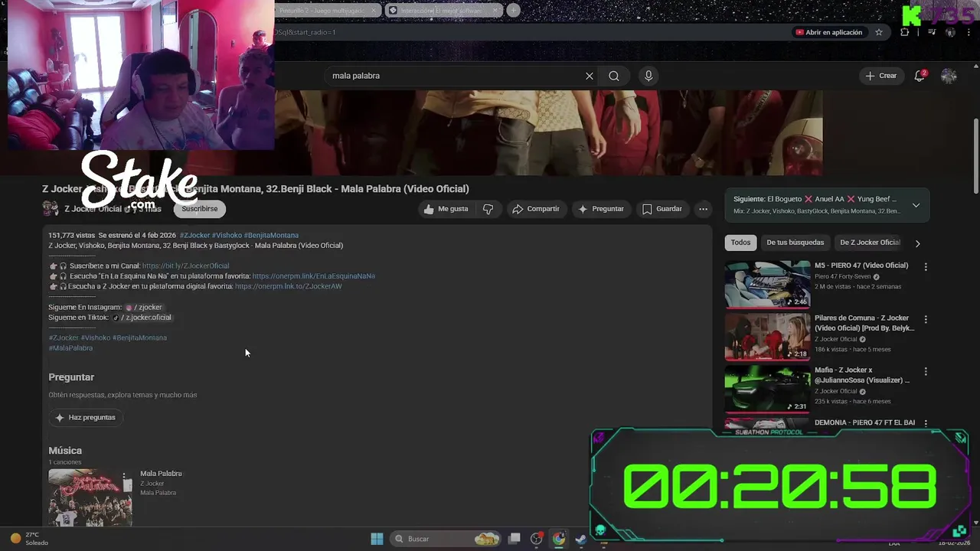Select the 'De Z Jocker Oficial' chip
The image size is (980, 551).
click(870, 243)
